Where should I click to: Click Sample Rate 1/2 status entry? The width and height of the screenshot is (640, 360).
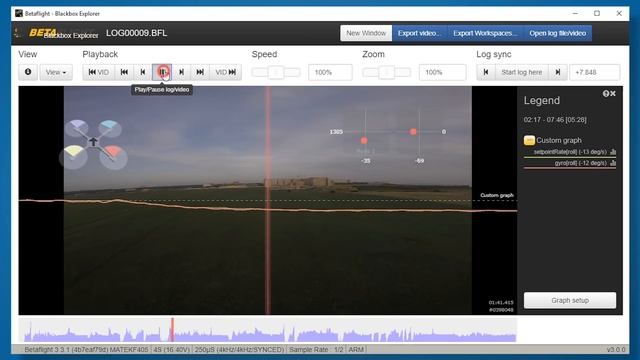click(316, 350)
